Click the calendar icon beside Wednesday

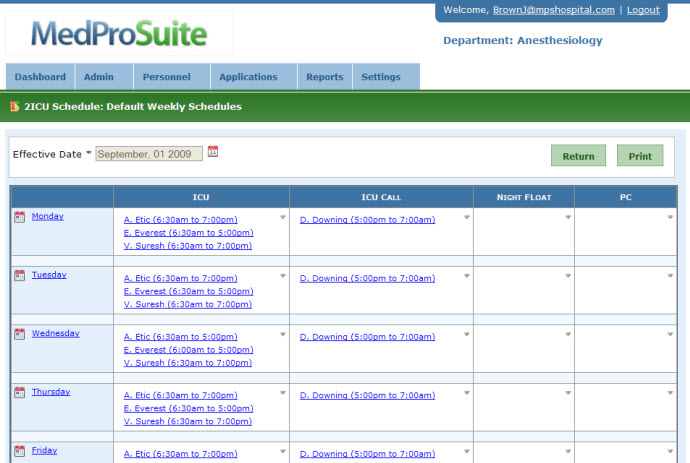19,334
